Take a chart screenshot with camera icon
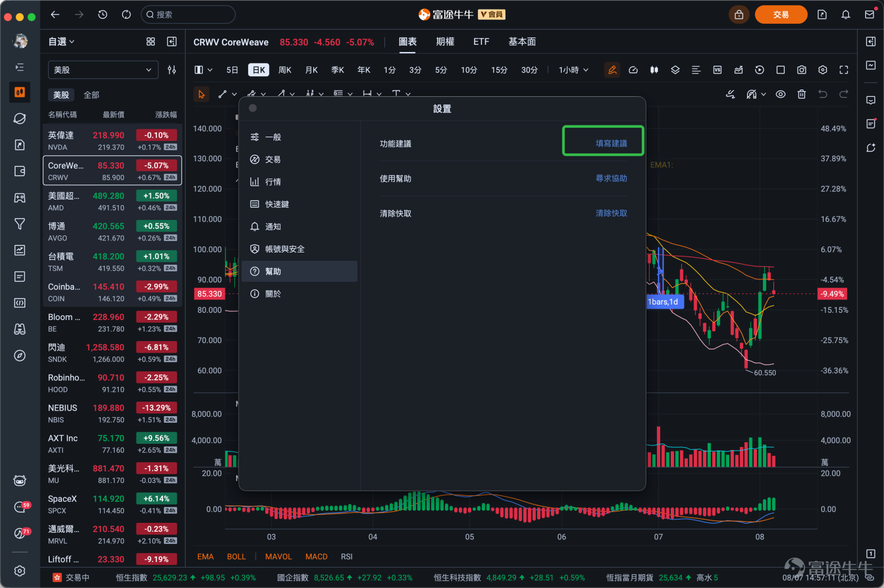Viewport: 884px width, 588px height. [x=802, y=70]
